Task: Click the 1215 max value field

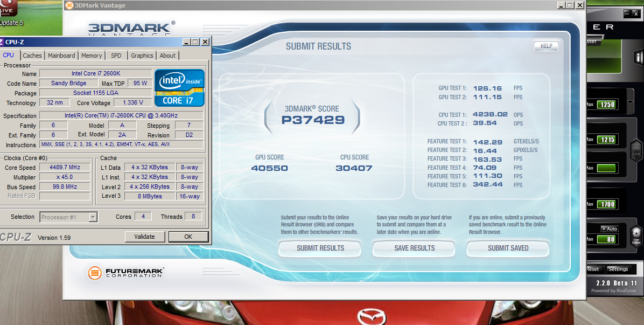Action: pyautogui.click(x=606, y=140)
